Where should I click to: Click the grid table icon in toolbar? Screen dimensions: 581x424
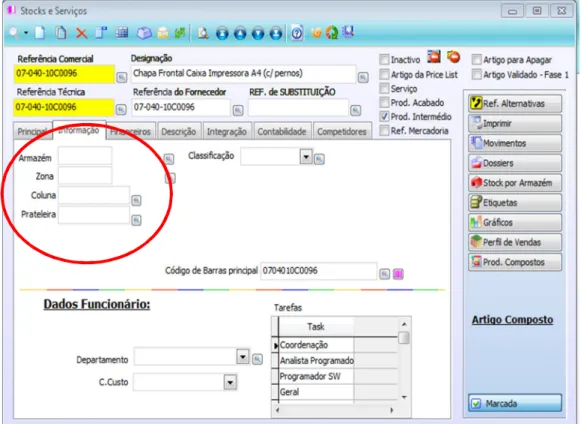click(122, 33)
